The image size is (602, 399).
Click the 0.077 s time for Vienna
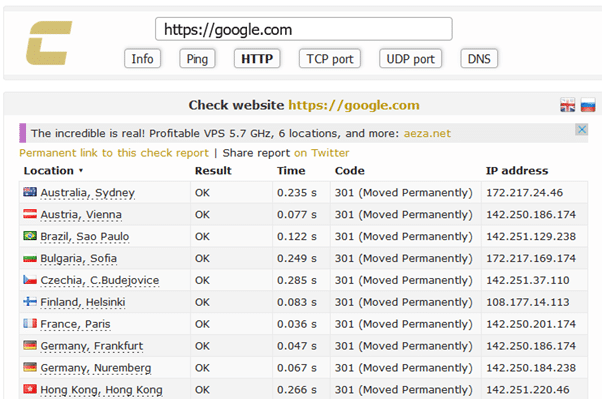pyautogui.click(x=297, y=214)
